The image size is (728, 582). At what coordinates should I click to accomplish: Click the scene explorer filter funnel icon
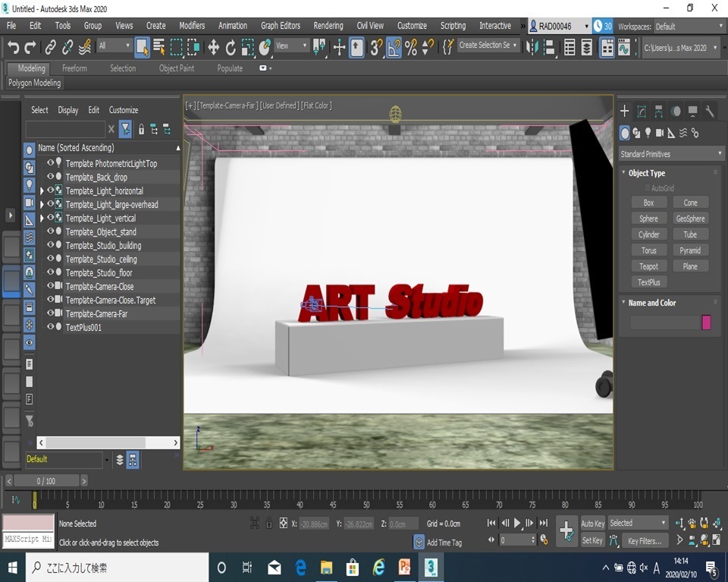[x=125, y=129]
